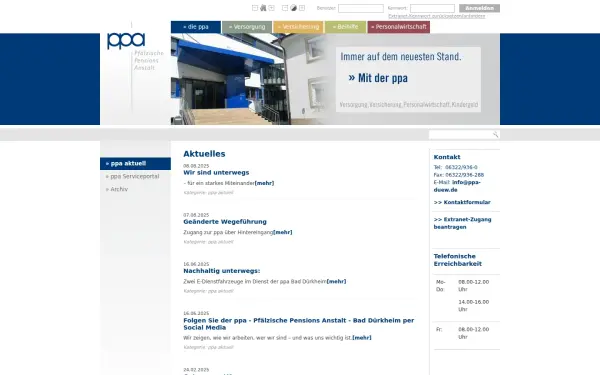This screenshot has width=600, height=375.
Task: Raise contrast with the second plus icon
Action: pos(302,8)
